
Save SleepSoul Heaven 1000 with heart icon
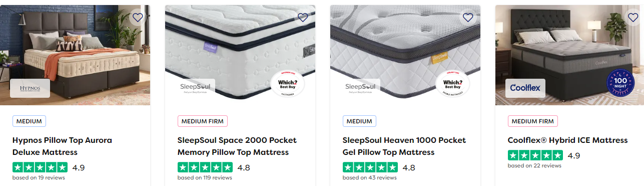tap(468, 18)
